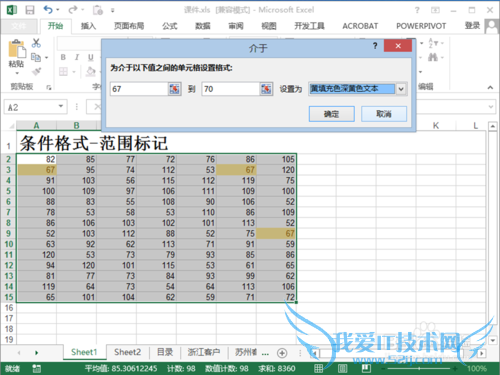Open the copy dropdown arrow
This screenshot has width=500, height=375.
pos(46,58)
